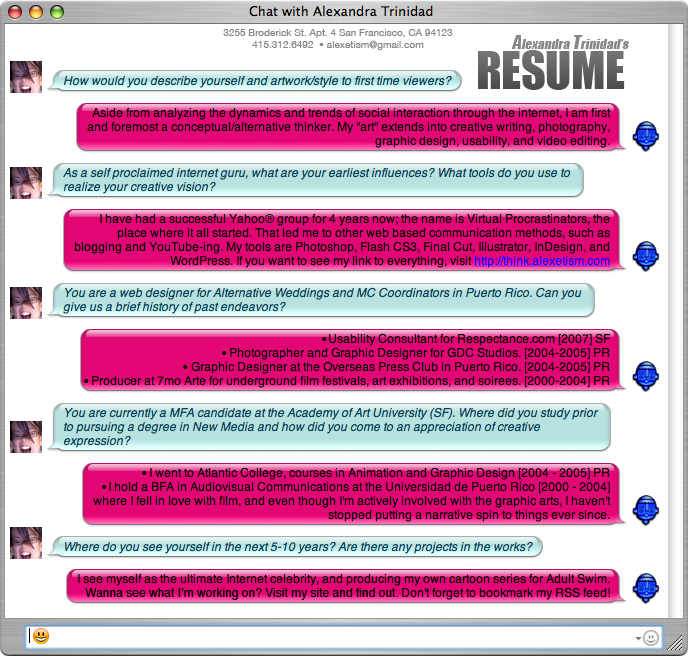Click the blue buddy icon beside the Adult Swim reply
This screenshot has height=656, width=688.
[x=646, y=586]
